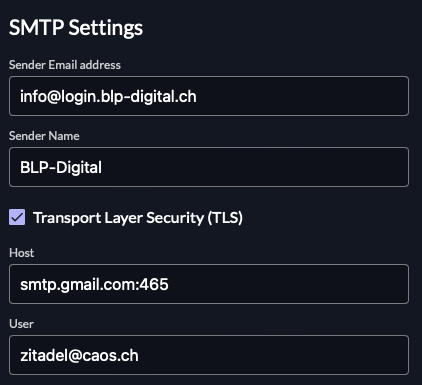The image size is (422, 385).
Task: Uncheck the Transport Layer Security checkbox
Action: pos(17,217)
